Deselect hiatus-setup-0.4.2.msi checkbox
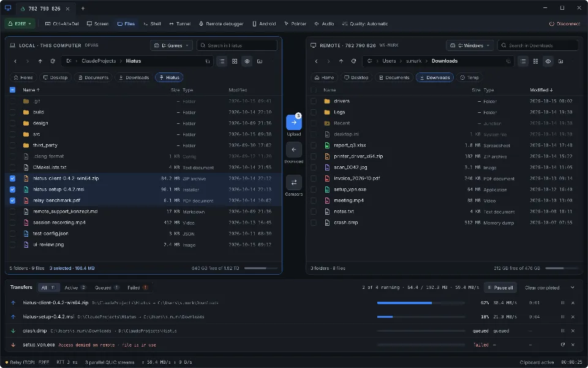588x368 pixels. click(12, 190)
